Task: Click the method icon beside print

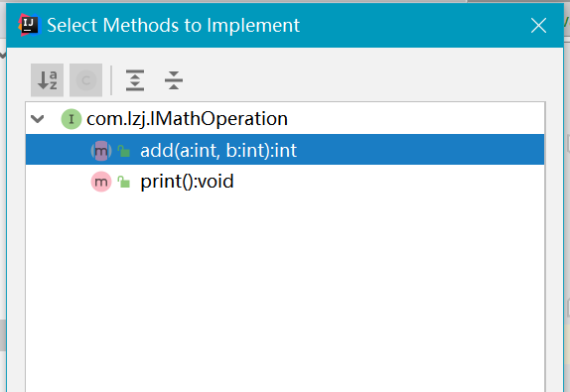Action: pos(101,182)
